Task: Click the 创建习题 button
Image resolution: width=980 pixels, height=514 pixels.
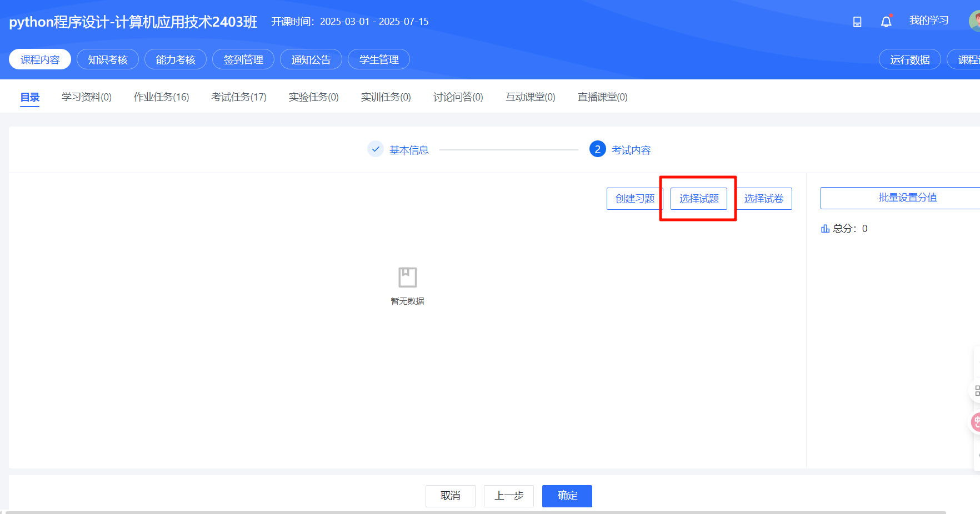Action: (635, 199)
